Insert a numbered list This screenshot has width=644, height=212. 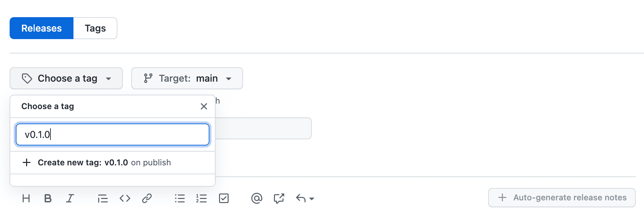click(202, 198)
